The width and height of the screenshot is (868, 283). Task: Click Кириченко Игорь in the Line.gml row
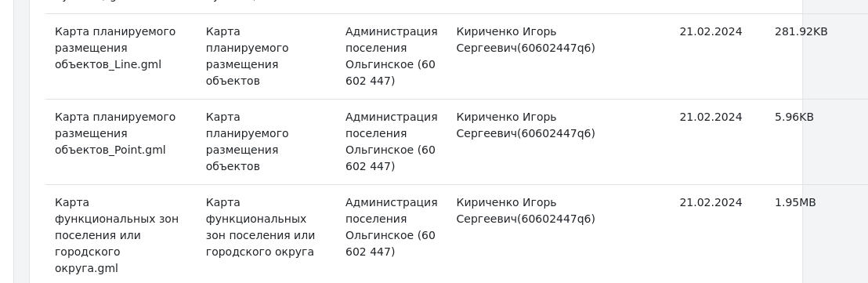(506, 31)
